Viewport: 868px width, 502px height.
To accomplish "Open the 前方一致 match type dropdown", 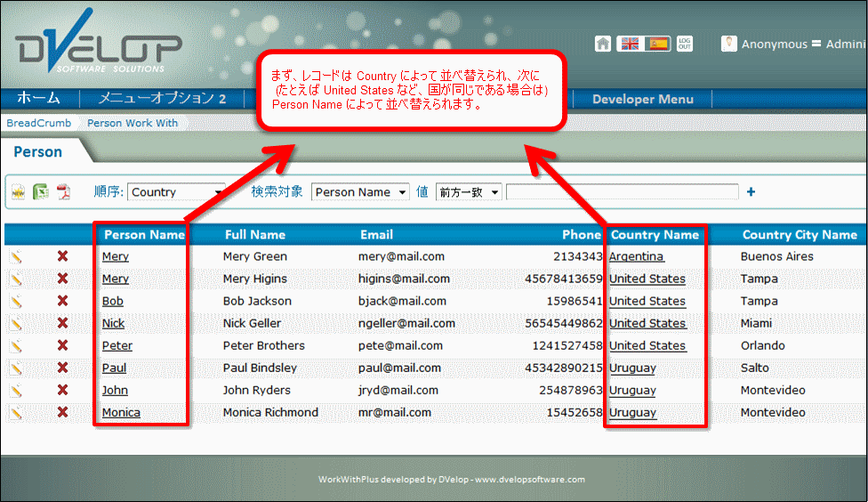I will [468, 192].
